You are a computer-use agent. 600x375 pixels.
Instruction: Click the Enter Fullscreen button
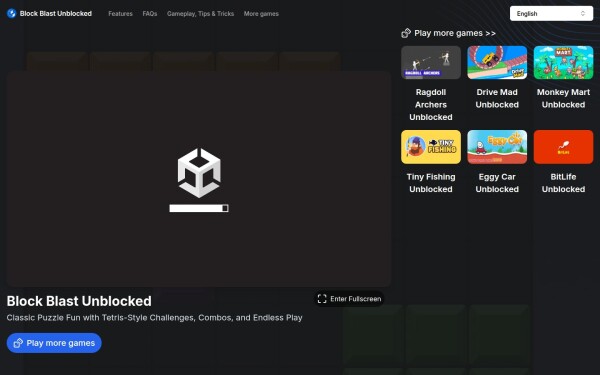click(x=349, y=299)
